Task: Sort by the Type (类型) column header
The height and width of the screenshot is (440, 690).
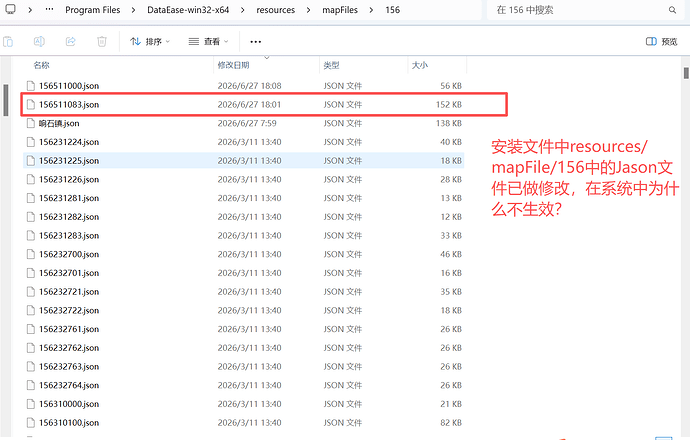Action: pos(331,65)
